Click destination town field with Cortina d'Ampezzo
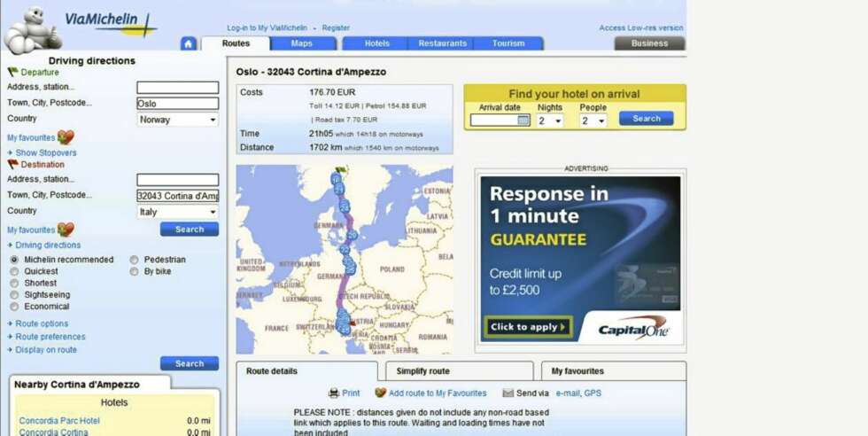The height and width of the screenshot is (436, 868). [178, 196]
